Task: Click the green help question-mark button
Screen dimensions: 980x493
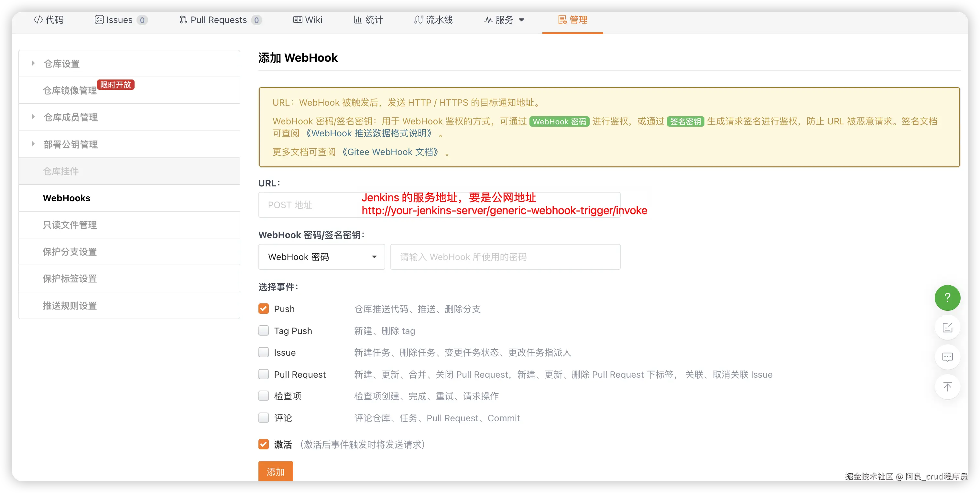Action: pos(947,298)
